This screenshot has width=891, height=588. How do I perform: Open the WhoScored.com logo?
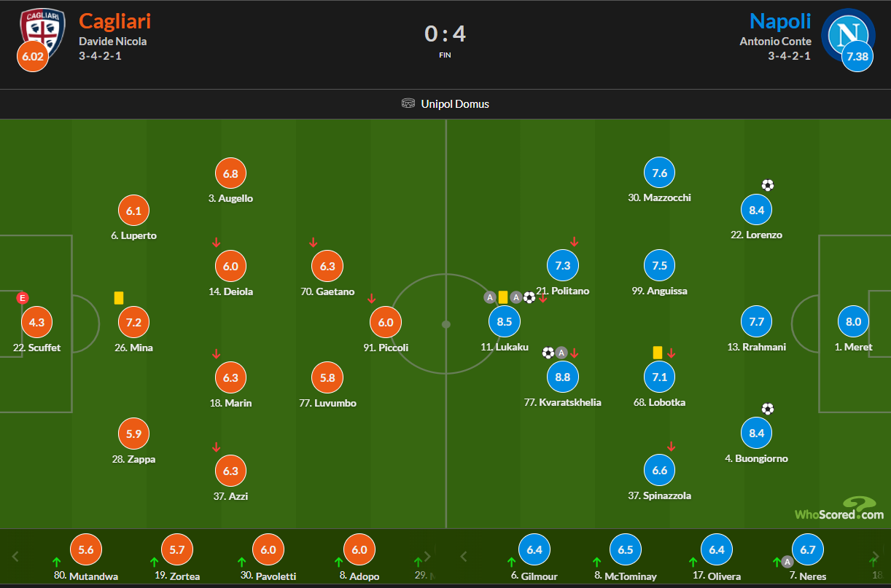pos(839,509)
